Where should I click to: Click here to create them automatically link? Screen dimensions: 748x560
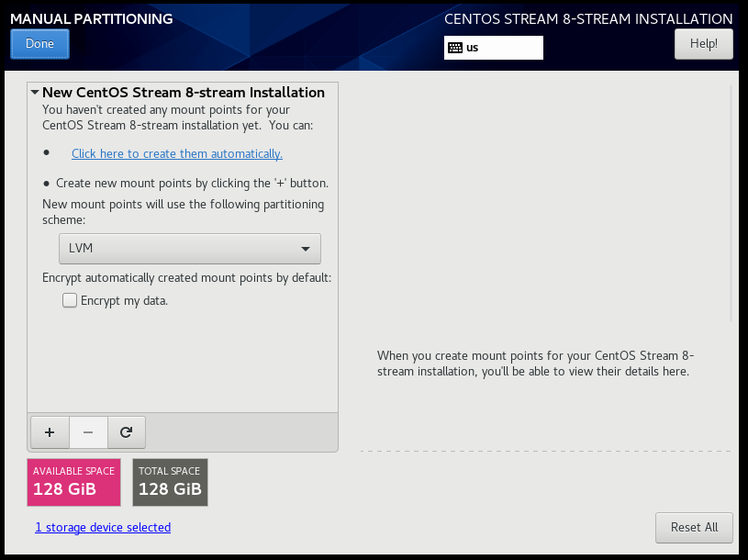[177, 153]
